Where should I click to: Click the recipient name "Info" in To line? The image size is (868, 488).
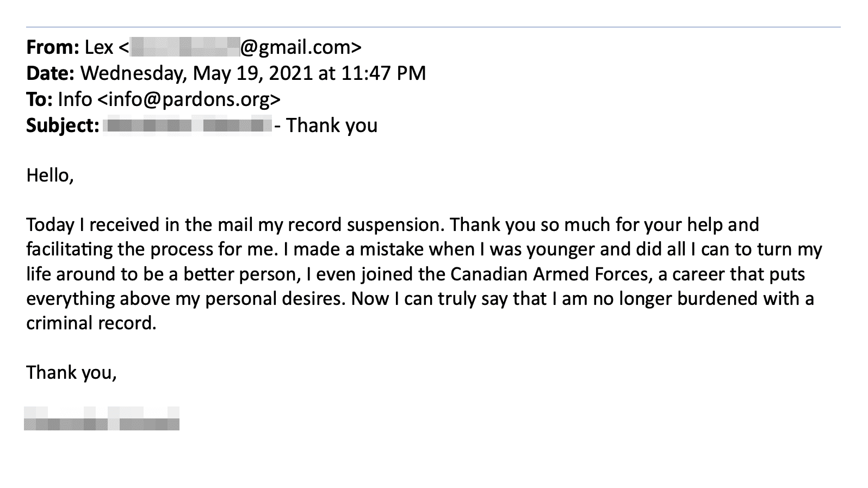[75, 99]
